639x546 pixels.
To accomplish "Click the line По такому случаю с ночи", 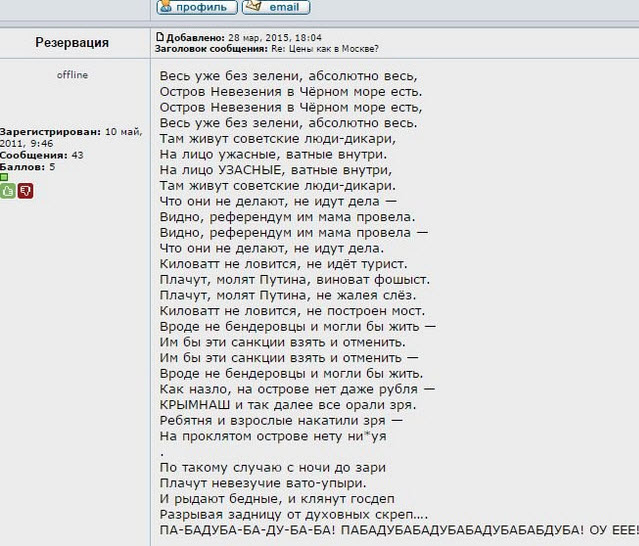I will tap(272, 466).
